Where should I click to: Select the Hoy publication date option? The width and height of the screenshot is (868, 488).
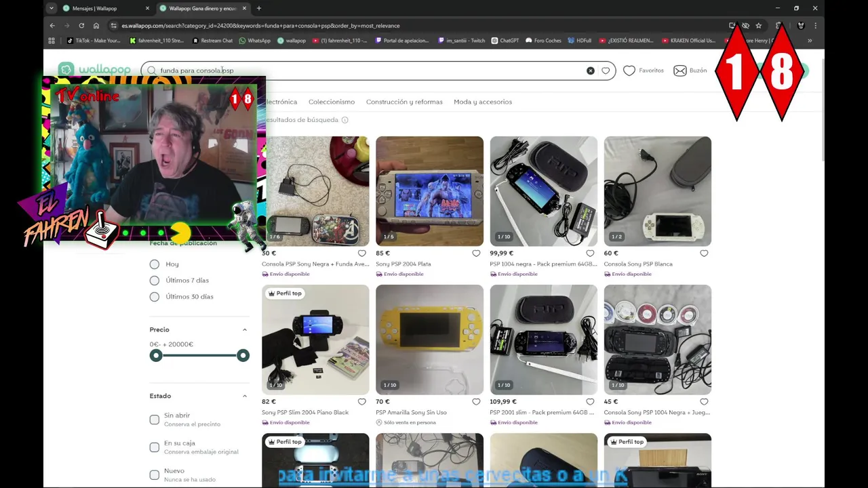pos(155,264)
